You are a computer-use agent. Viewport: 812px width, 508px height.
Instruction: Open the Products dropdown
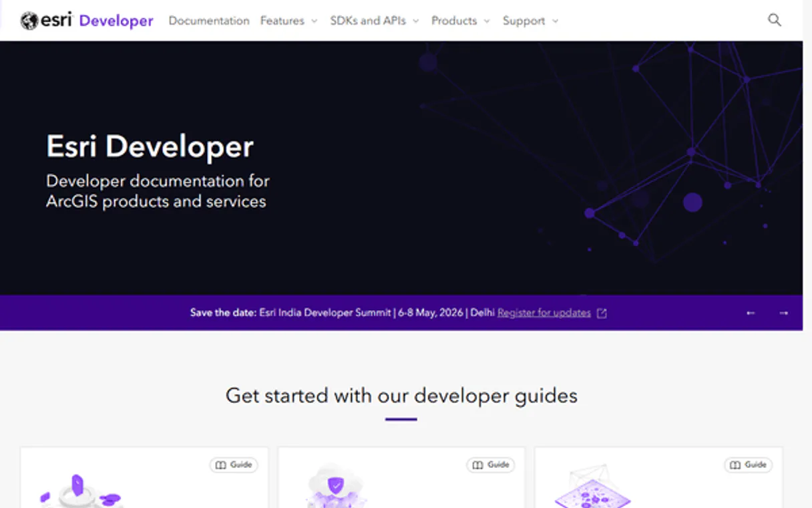[x=460, y=21]
